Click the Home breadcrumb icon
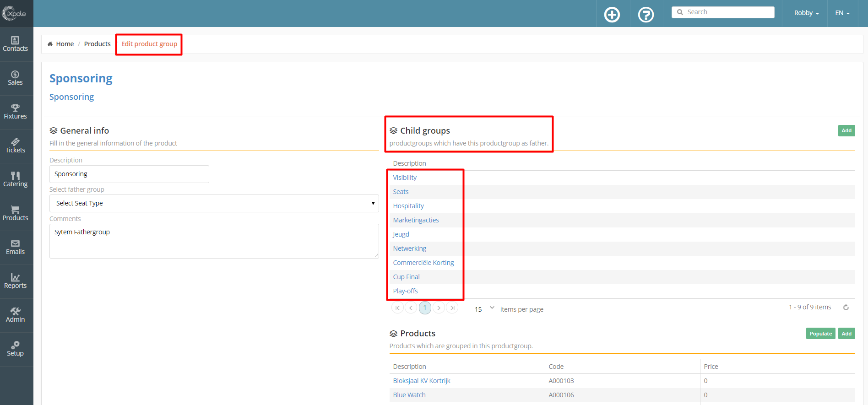The image size is (868, 405). (50, 44)
